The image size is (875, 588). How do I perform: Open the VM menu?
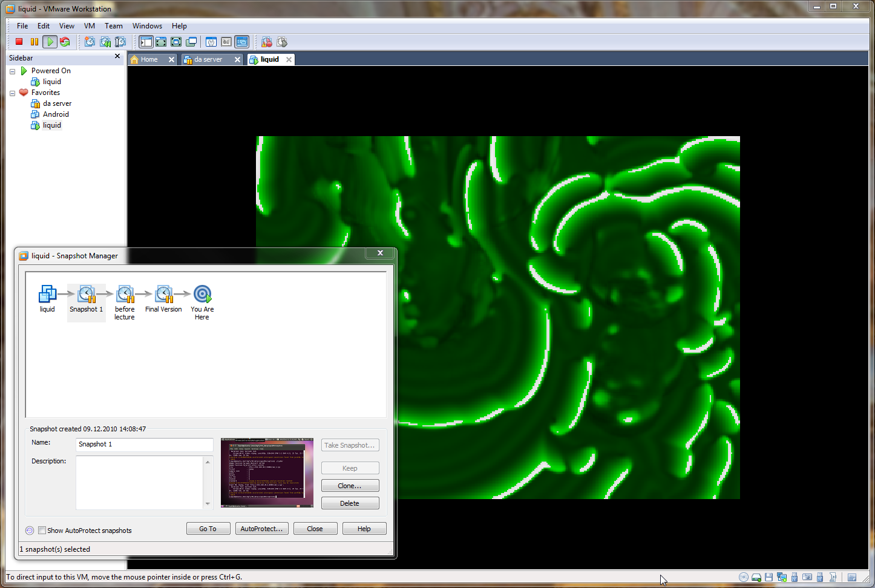coord(90,26)
